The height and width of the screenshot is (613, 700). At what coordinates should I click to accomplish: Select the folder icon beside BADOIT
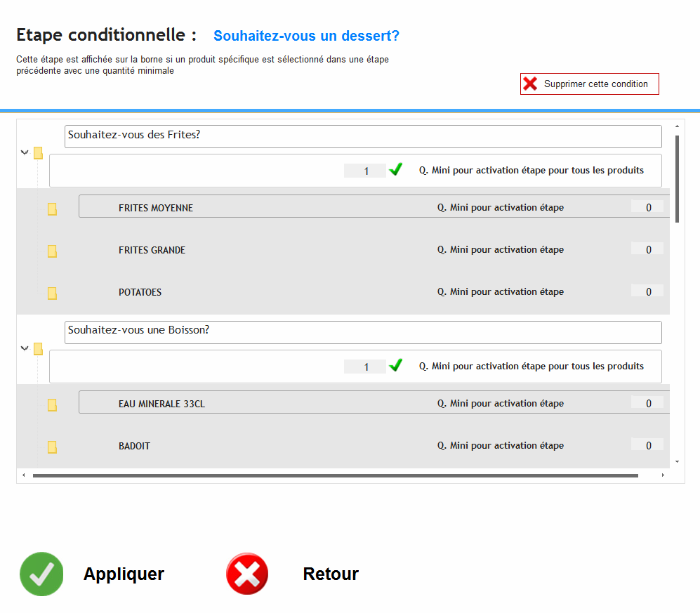pos(52,447)
